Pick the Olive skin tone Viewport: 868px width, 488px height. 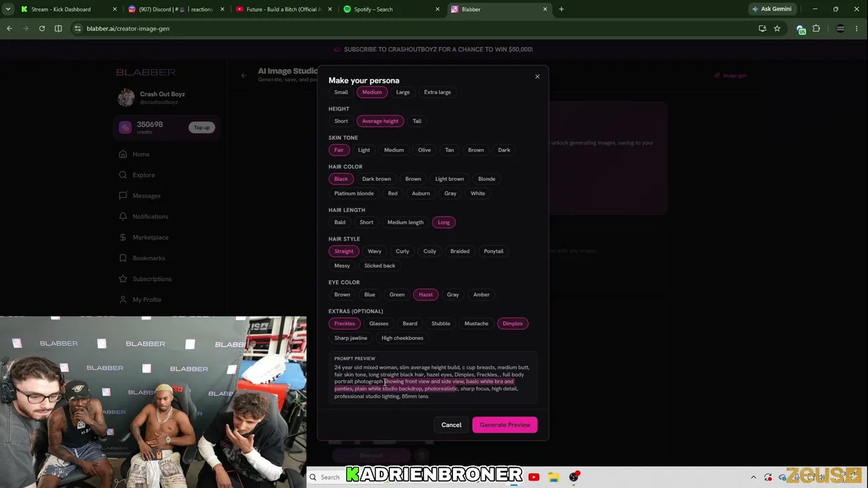[x=425, y=150]
